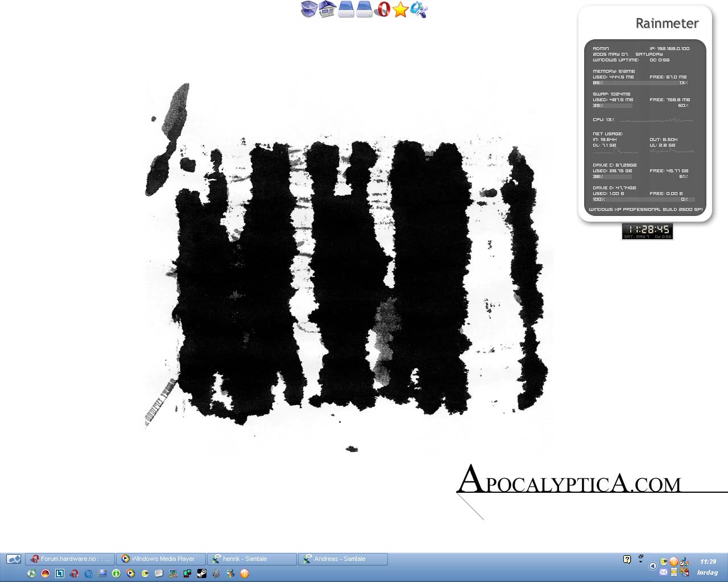Open the drive icon beside the Opera icon
This screenshot has width=728, height=582.
pyautogui.click(x=364, y=9)
